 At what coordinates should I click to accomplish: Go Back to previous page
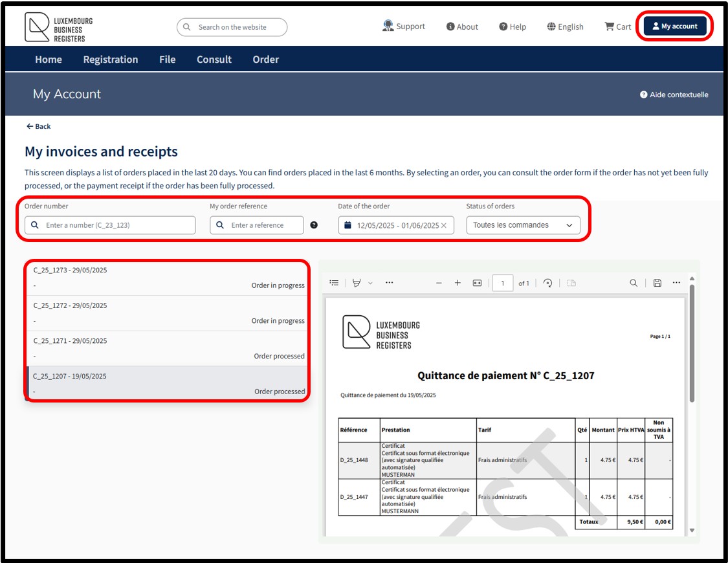[x=39, y=126]
